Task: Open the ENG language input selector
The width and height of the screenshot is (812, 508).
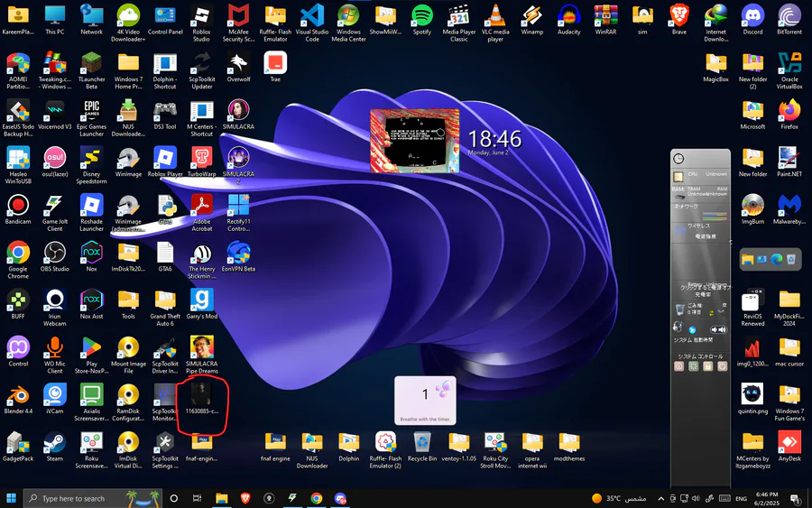Action: tap(741, 499)
